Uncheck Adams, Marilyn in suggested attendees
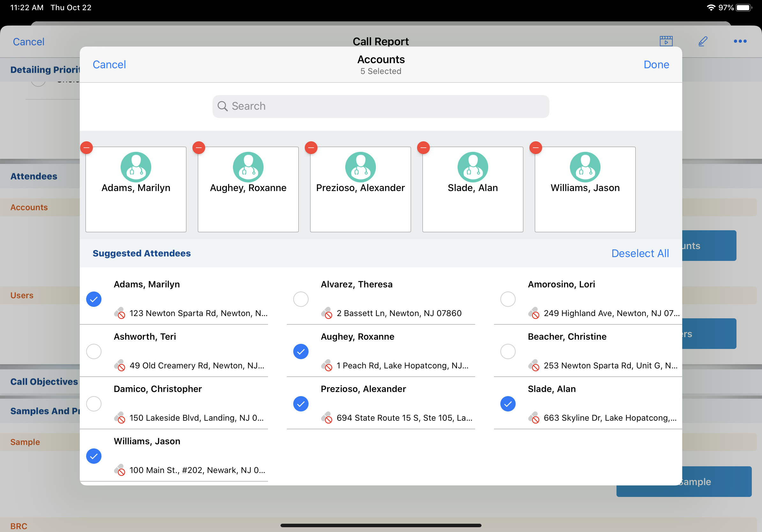762x532 pixels. [x=94, y=299]
